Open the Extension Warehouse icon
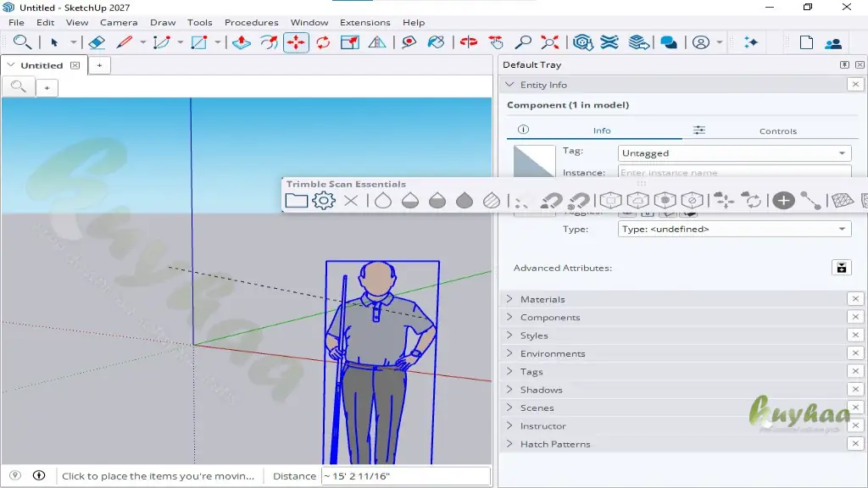The height and width of the screenshot is (488, 868). pos(609,42)
